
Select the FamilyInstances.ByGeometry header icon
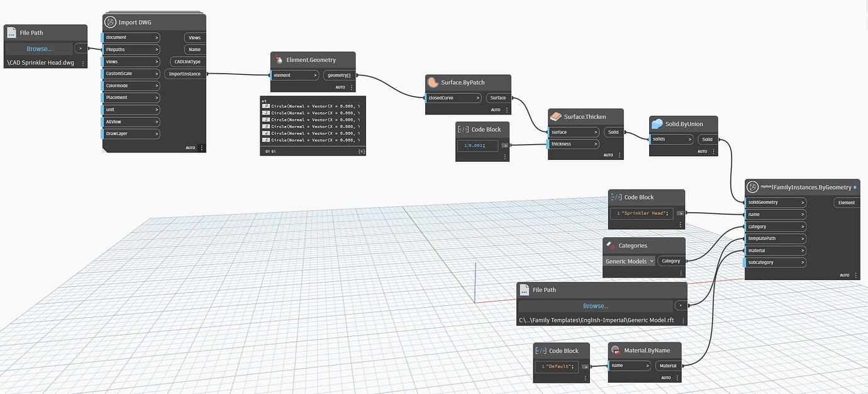[x=752, y=187]
